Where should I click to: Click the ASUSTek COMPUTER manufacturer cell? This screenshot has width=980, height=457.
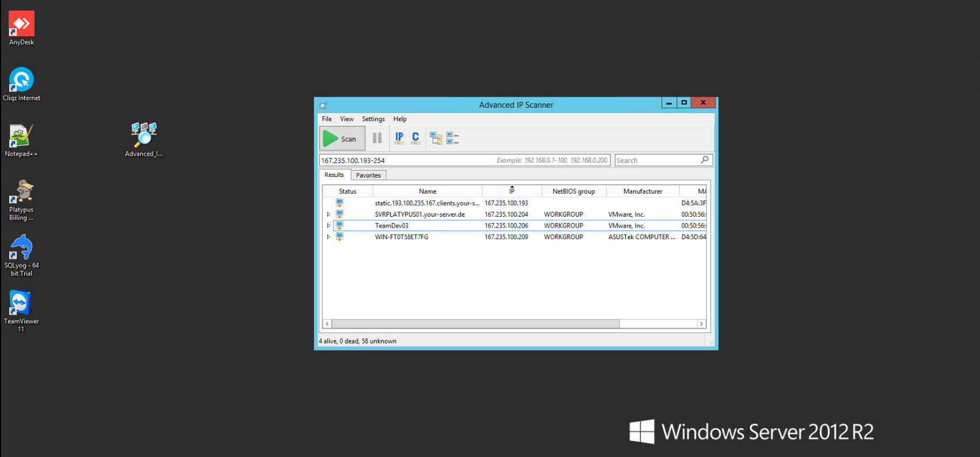[642, 237]
